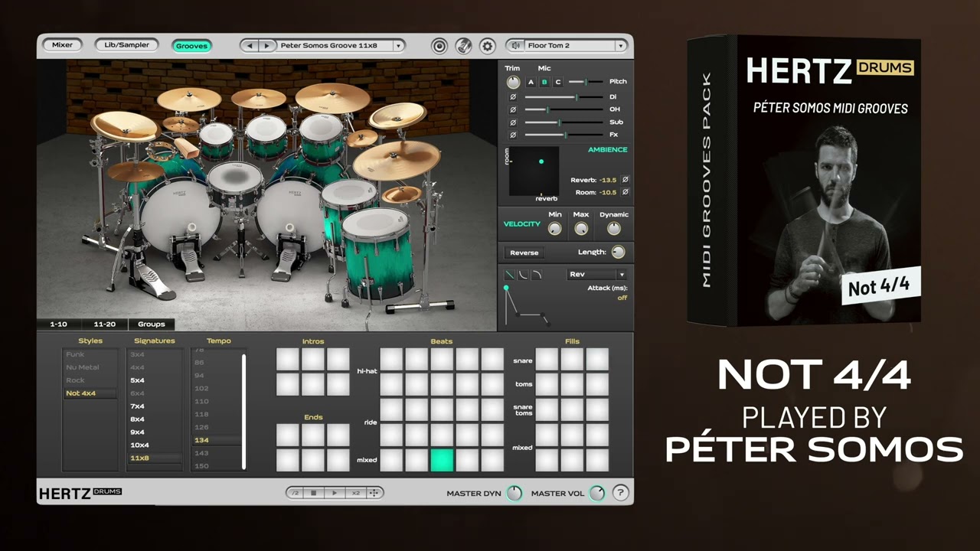Image resolution: width=980 pixels, height=551 pixels.
Task: Toggle the Reverb bypass button
Action: (626, 180)
